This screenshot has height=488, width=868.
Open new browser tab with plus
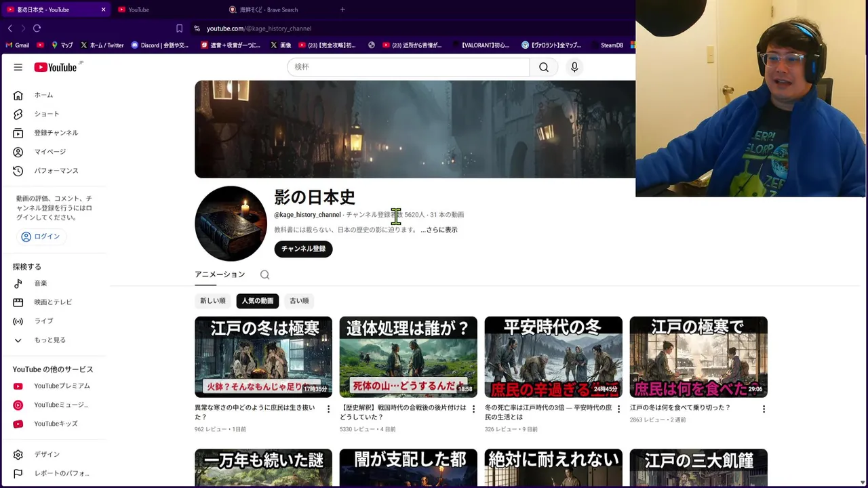(342, 9)
